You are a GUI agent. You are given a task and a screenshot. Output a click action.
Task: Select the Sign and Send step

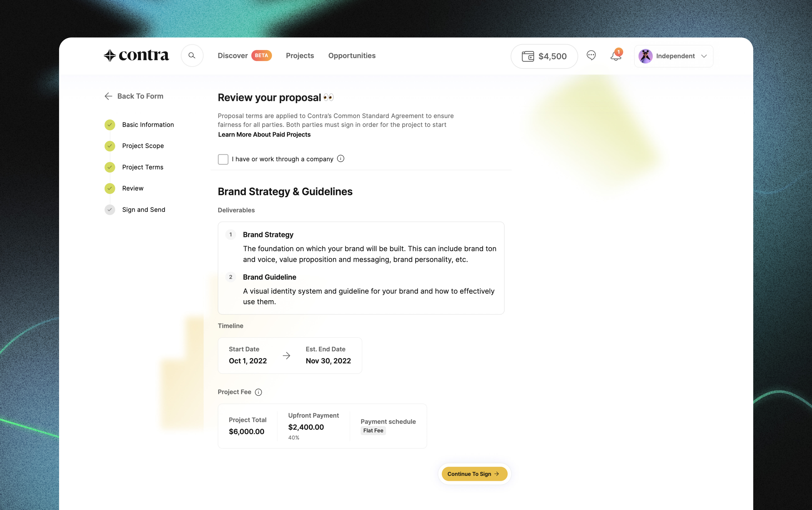pyautogui.click(x=143, y=210)
